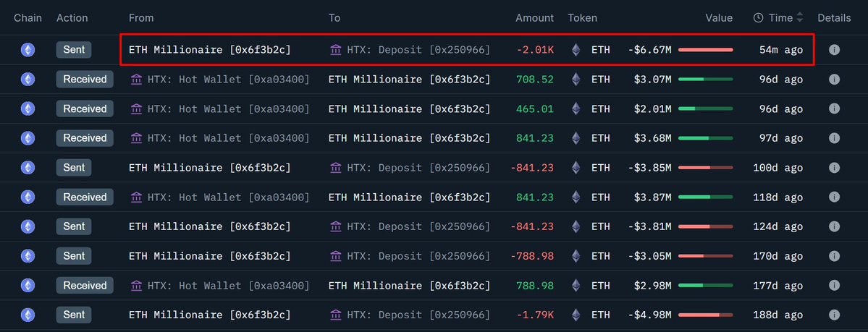The height and width of the screenshot is (332, 868).
Task: Click the 96d ago timestamp on $2.01M row
Action: (780, 109)
